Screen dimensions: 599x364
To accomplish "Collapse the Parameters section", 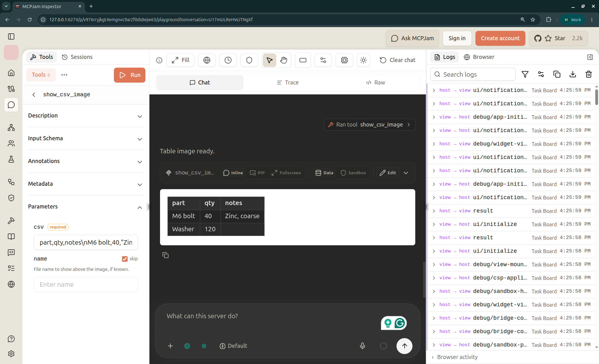I will [x=86, y=207].
